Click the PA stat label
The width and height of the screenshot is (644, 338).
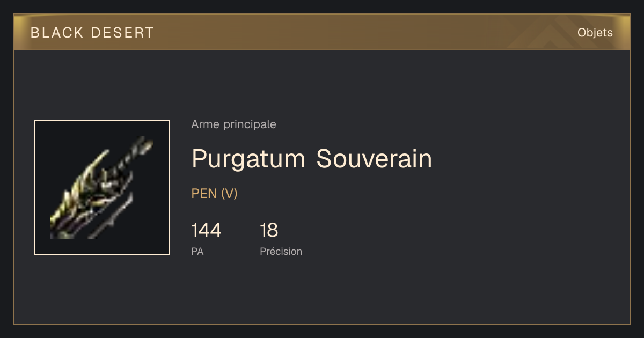197,251
